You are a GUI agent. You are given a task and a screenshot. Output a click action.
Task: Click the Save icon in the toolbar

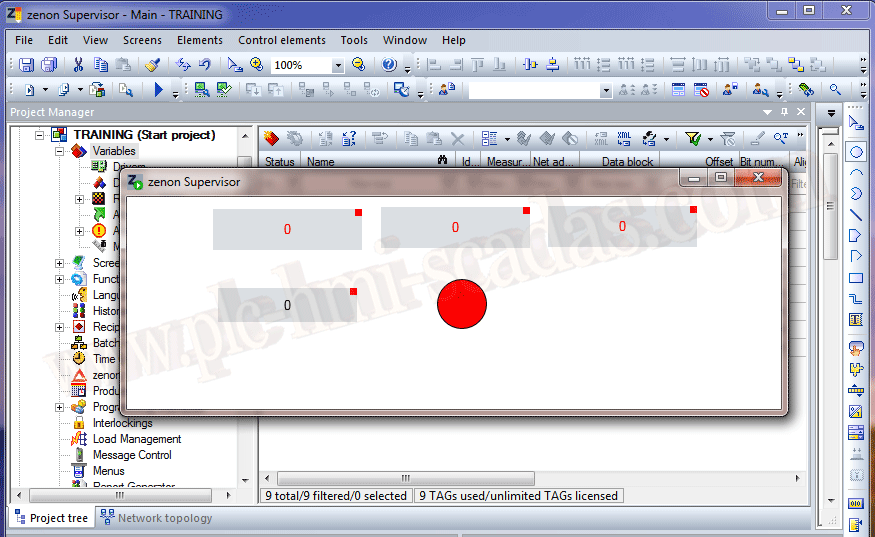tap(25, 65)
